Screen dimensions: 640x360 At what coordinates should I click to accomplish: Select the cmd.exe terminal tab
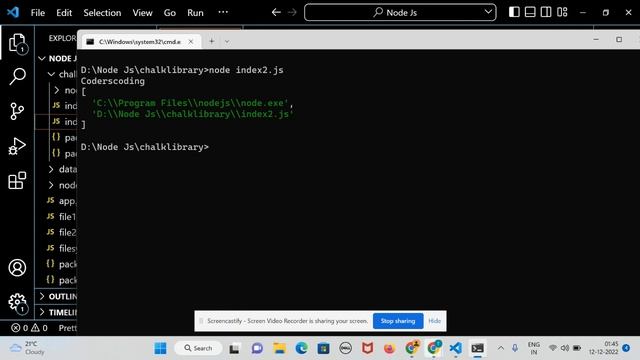click(140, 42)
